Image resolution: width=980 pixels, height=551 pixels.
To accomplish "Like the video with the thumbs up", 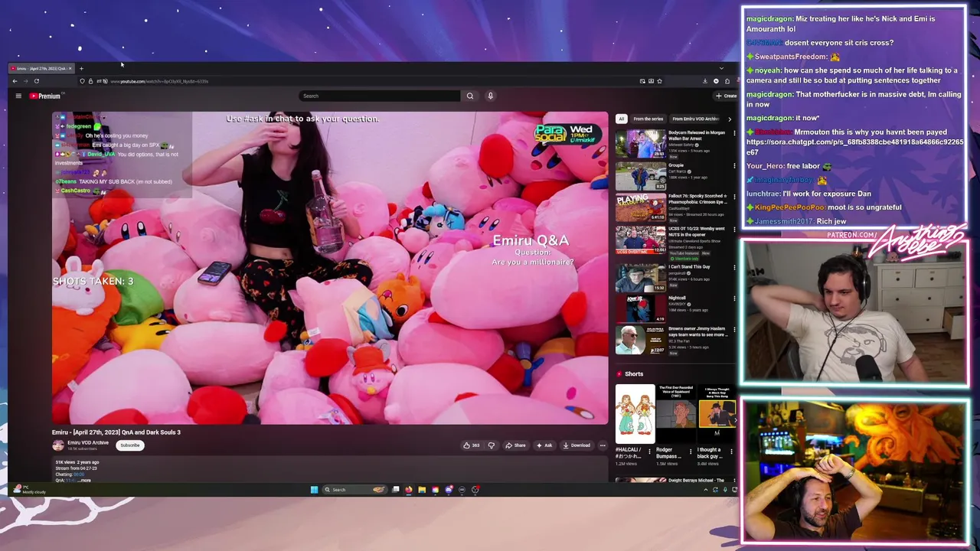I will [471, 445].
